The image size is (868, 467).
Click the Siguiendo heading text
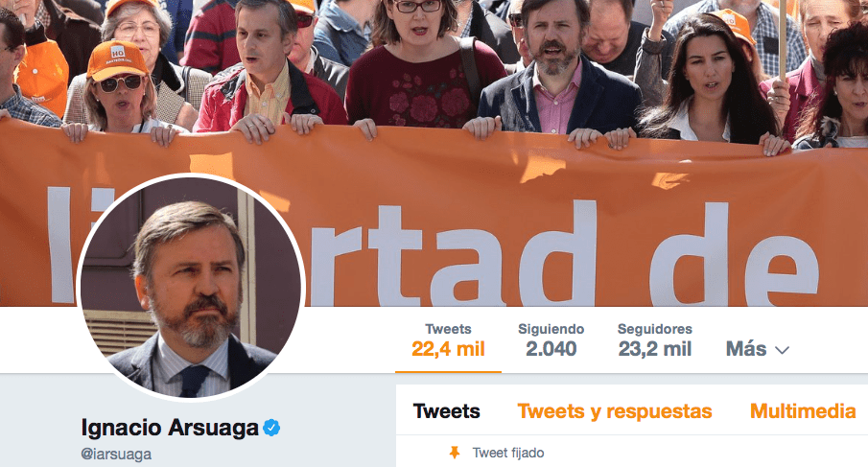[x=551, y=329]
